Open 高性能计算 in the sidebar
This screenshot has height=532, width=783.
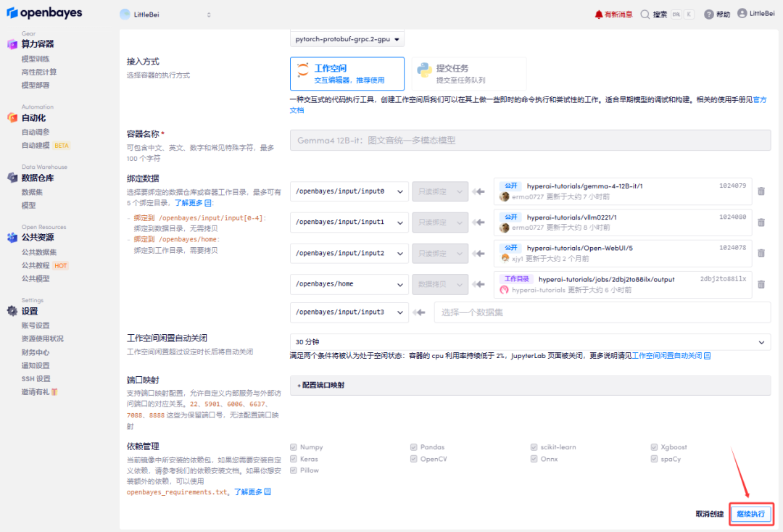pos(39,72)
